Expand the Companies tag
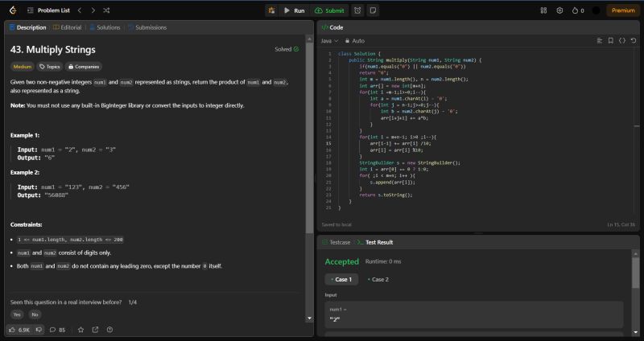Screen dimensions: 644x341 point(82,67)
